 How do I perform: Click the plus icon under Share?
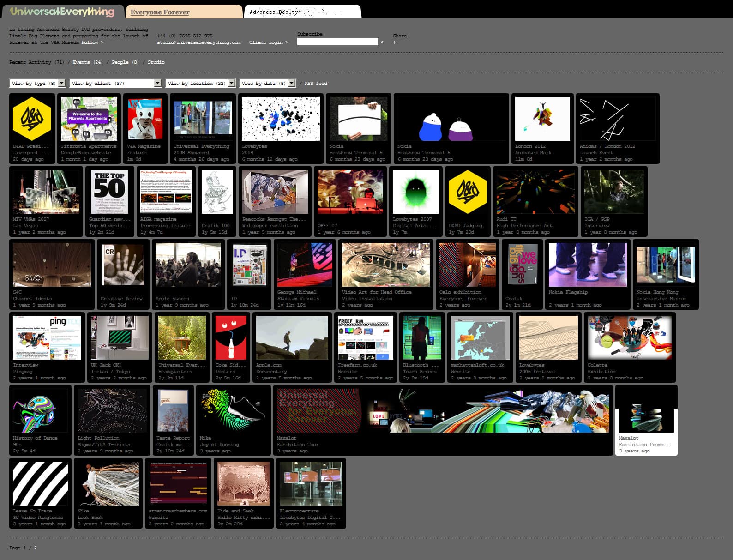[394, 42]
